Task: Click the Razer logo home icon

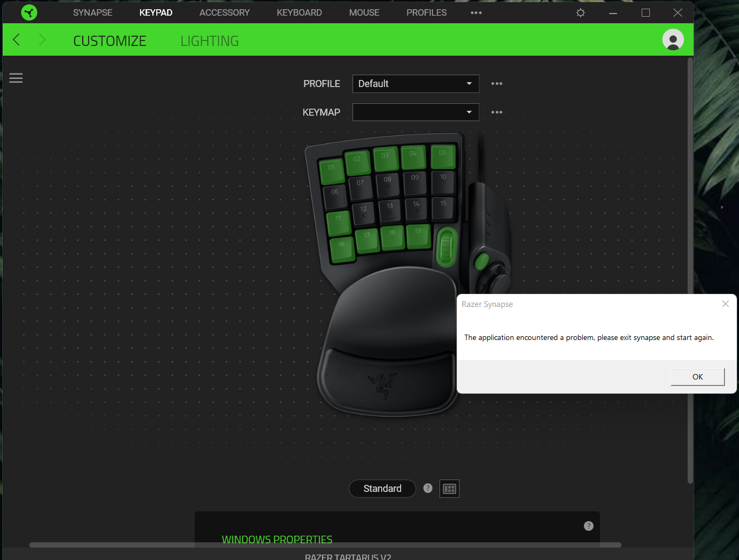Action: click(29, 12)
